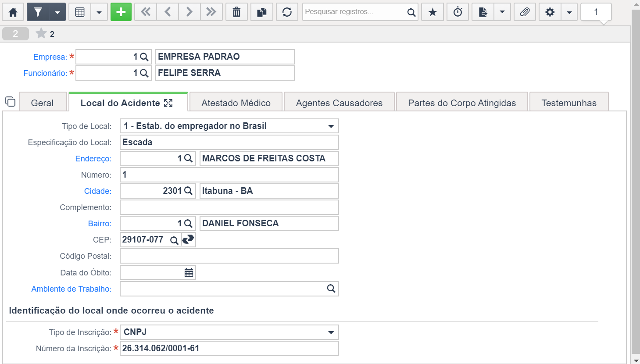This screenshot has width=640, height=364.
Task: Go to the home screen icon
Action: [x=13, y=12]
